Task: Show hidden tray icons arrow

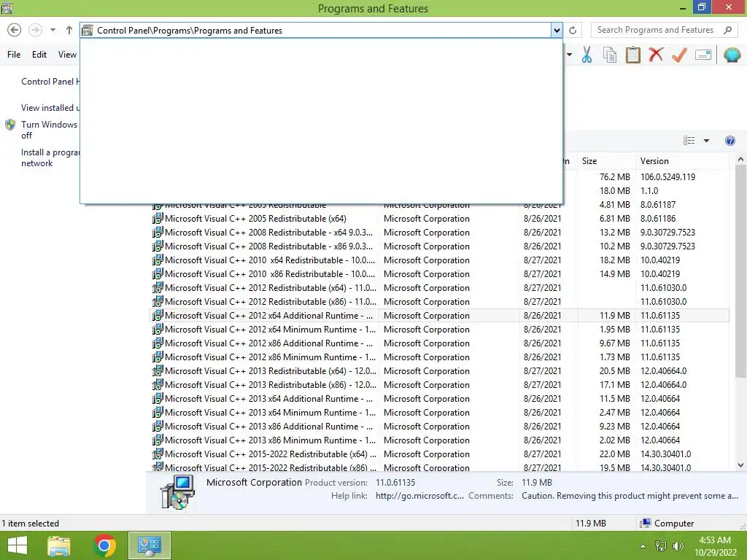Action: [643, 546]
